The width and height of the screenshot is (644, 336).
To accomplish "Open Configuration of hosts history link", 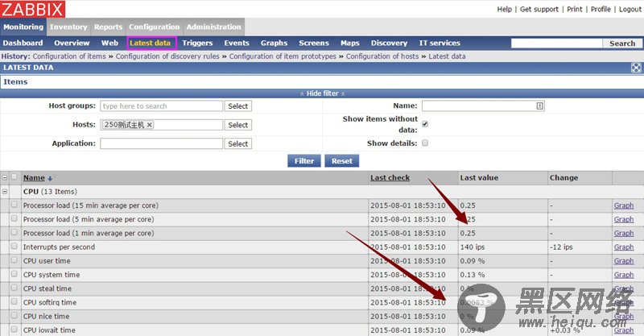I will 382,56.
